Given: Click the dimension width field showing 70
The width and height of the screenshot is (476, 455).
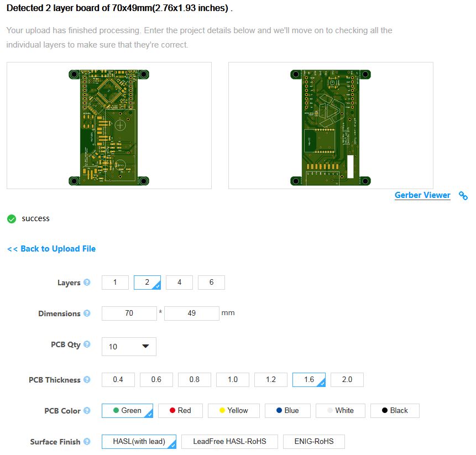Looking at the screenshot, I should click(x=129, y=313).
